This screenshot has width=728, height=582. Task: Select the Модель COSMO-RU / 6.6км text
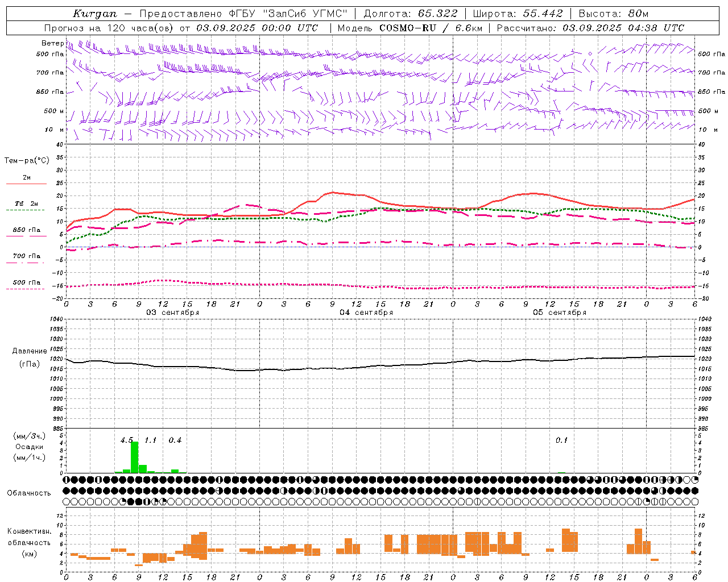click(x=409, y=28)
